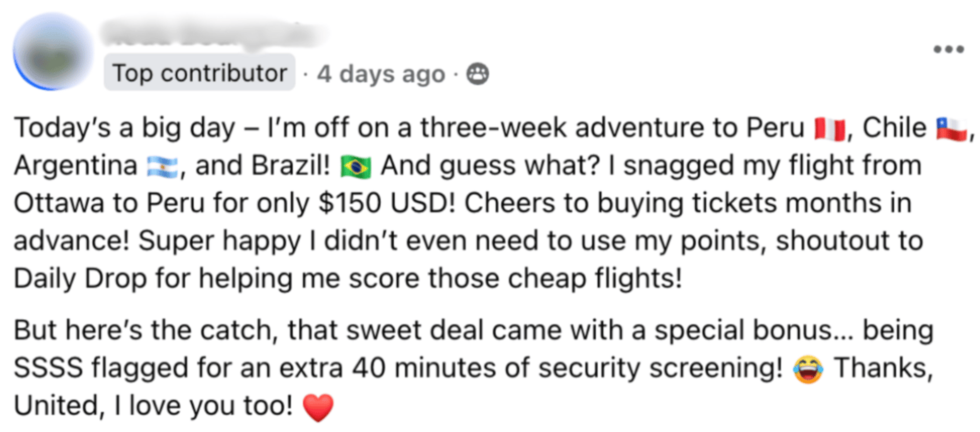Image resolution: width=980 pixels, height=432 pixels.
Task: Click the Chile flag emoji
Action: click(x=951, y=129)
